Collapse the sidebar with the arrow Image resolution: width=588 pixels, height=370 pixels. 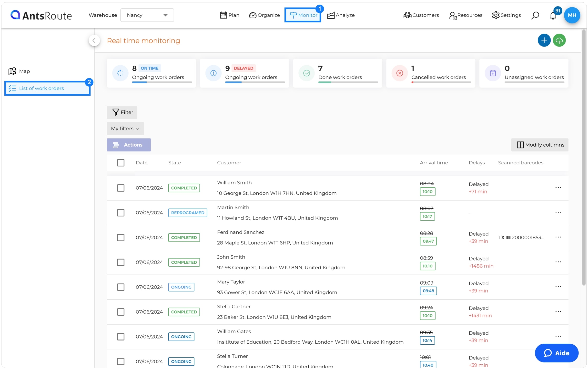click(x=94, y=40)
